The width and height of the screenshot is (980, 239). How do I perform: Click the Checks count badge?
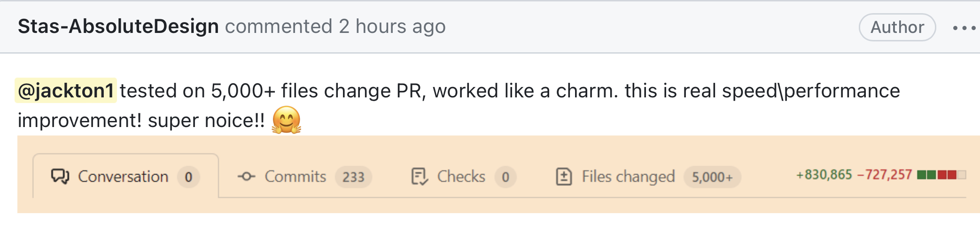(506, 177)
